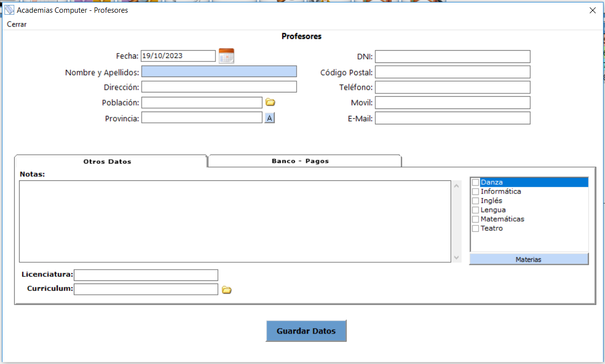605x364 pixels.
Task: Select the Teatro checkbox
Action: [x=476, y=228]
